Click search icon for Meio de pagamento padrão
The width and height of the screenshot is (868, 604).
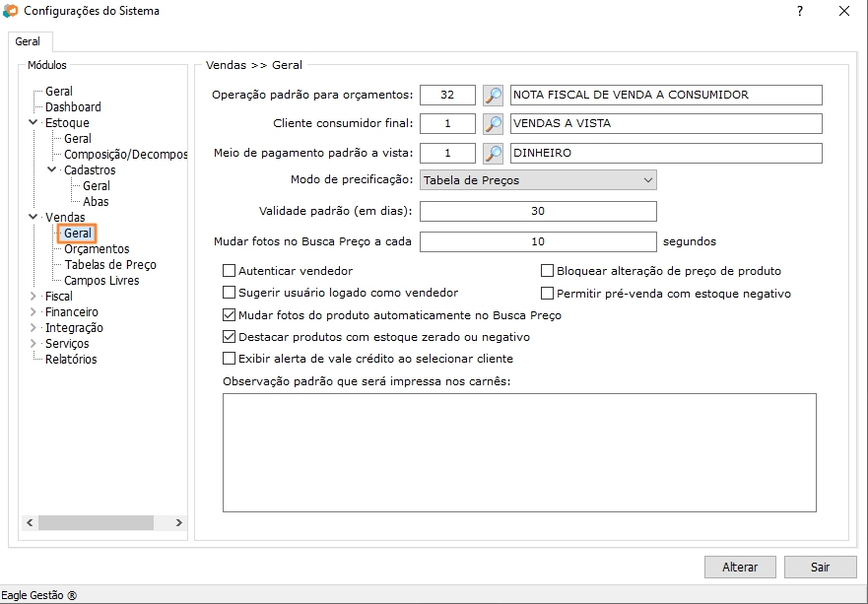(493, 154)
